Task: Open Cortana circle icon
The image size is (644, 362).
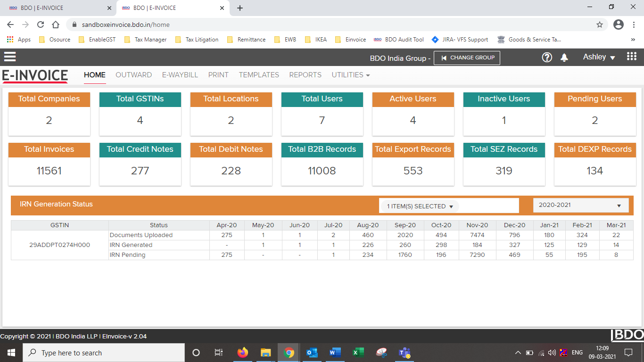Action: click(x=196, y=353)
